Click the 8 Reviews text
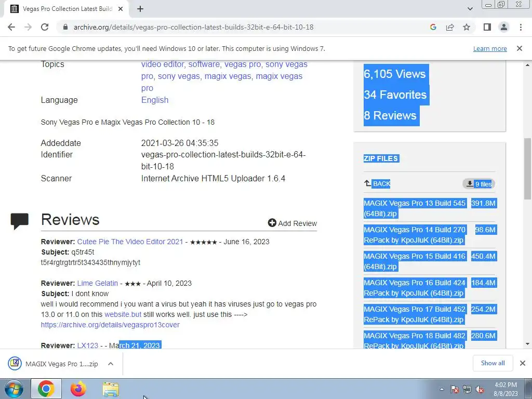 point(390,115)
